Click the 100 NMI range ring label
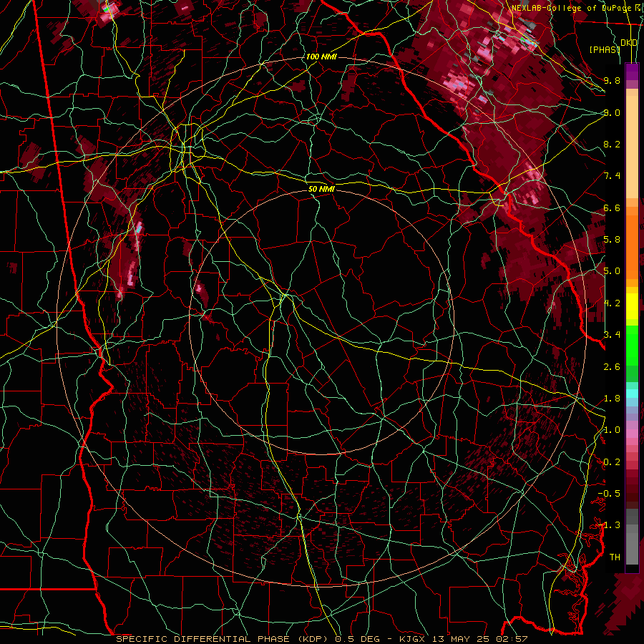Image resolution: width=644 pixels, height=644 pixels. tap(321, 57)
